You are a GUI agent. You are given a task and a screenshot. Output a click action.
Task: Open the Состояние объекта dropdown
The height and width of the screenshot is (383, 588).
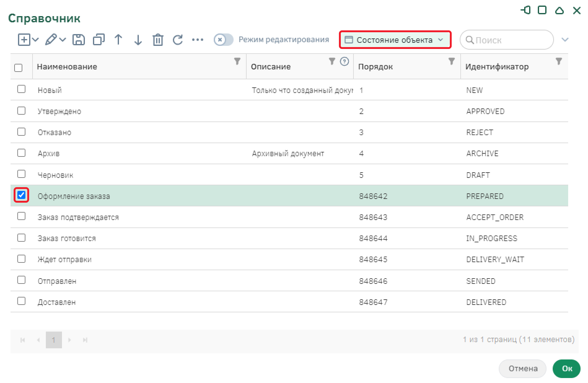point(395,40)
